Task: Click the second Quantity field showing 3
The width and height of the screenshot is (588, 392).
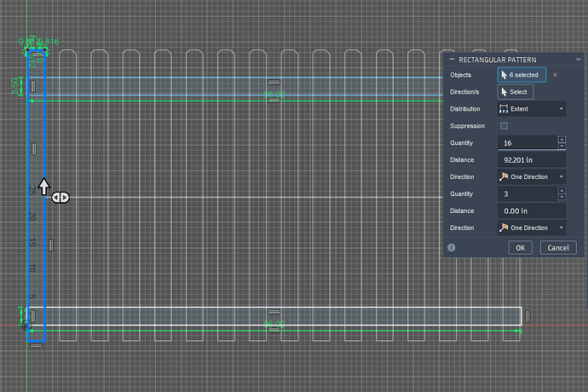Action: [x=526, y=194]
